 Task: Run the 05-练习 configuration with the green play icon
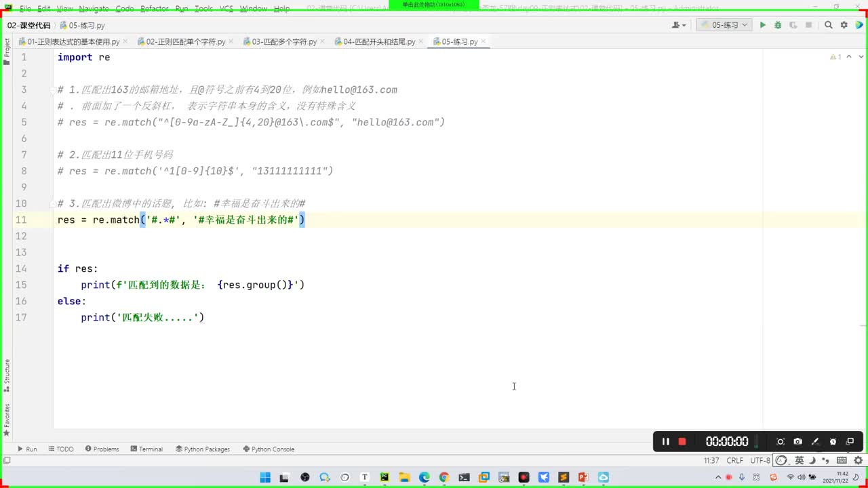click(762, 25)
